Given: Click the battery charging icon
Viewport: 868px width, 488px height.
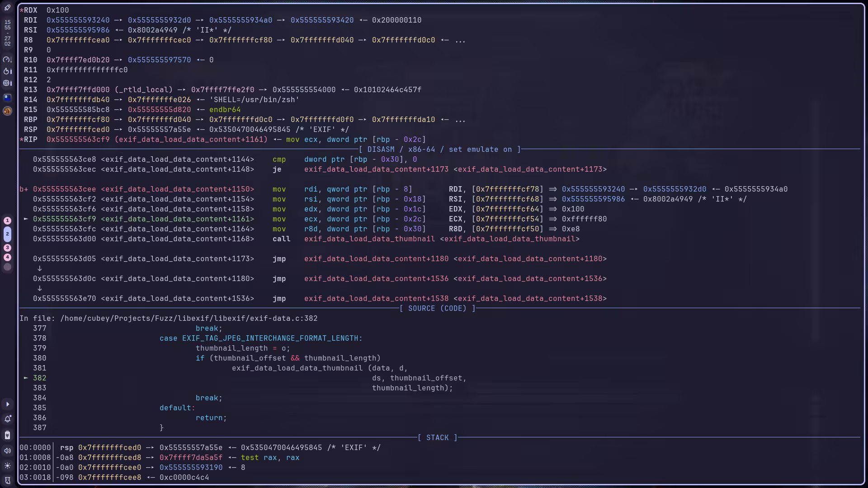Looking at the screenshot, I should pos(7,435).
